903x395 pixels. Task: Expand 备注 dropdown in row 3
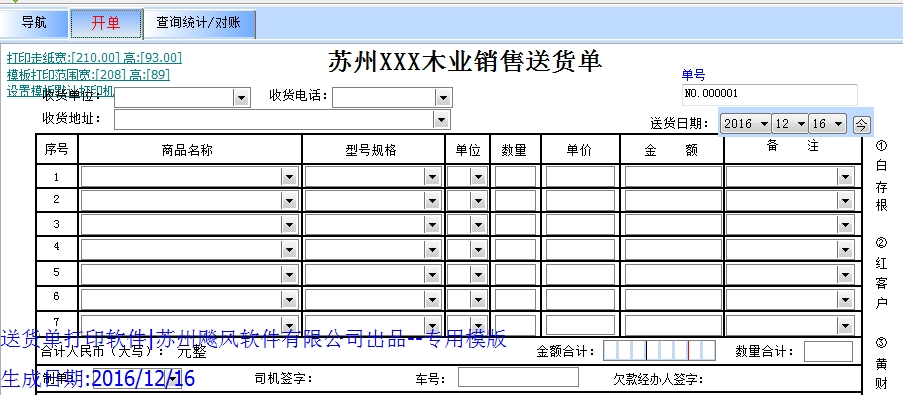coord(845,225)
